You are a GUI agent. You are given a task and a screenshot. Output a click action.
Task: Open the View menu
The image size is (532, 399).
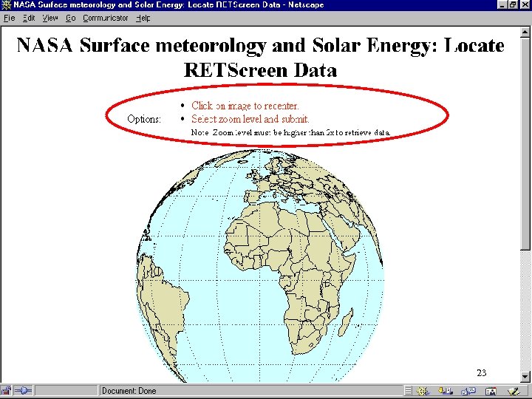50,18
